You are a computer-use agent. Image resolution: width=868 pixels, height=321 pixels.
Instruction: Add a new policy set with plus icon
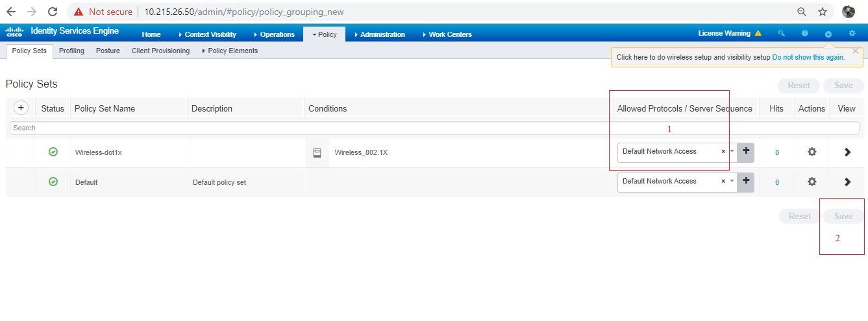click(21, 108)
